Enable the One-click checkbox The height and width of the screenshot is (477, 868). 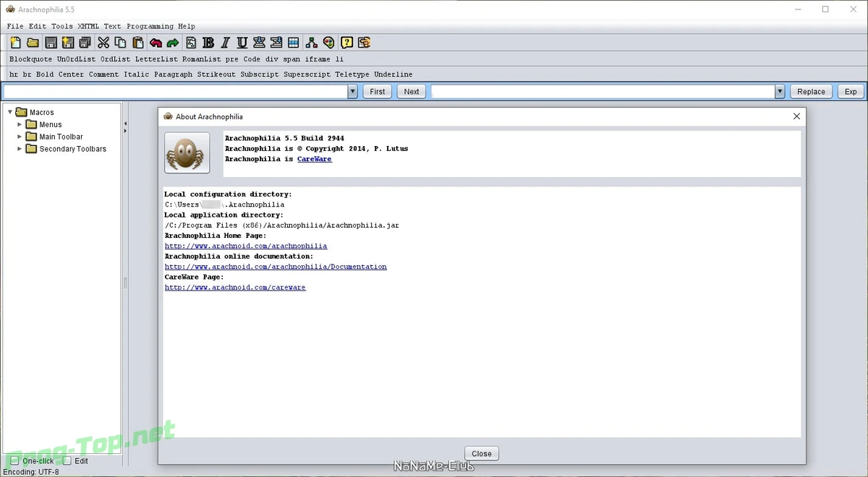tap(14, 460)
